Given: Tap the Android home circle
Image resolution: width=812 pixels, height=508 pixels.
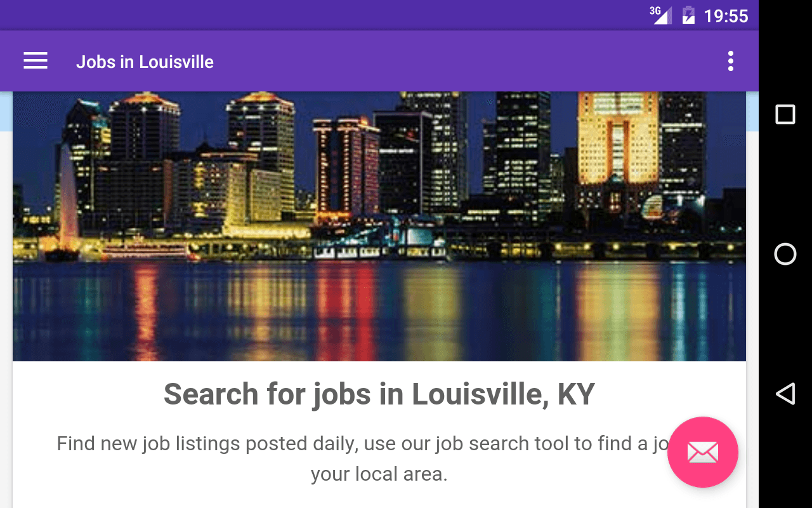Looking at the screenshot, I should [x=785, y=254].
